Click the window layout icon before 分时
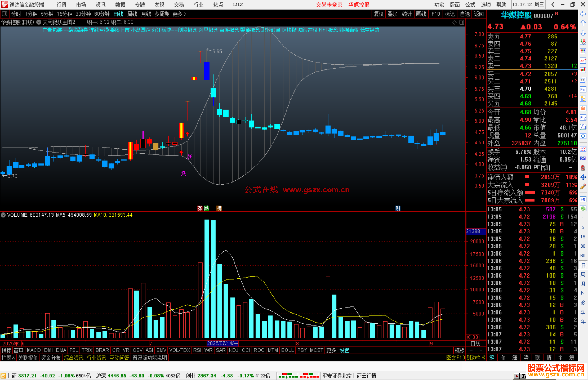Screen dimensions: 588x380 [x=4, y=14]
